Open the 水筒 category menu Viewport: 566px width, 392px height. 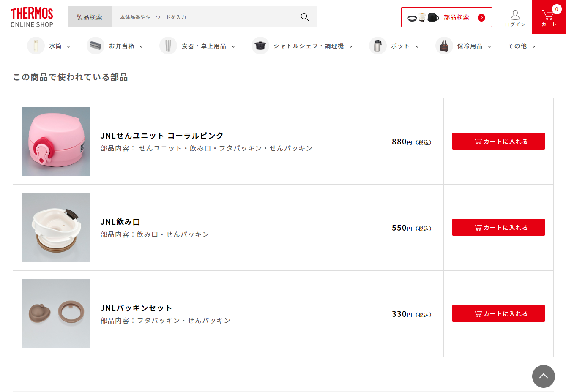click(x=55, y=46)
